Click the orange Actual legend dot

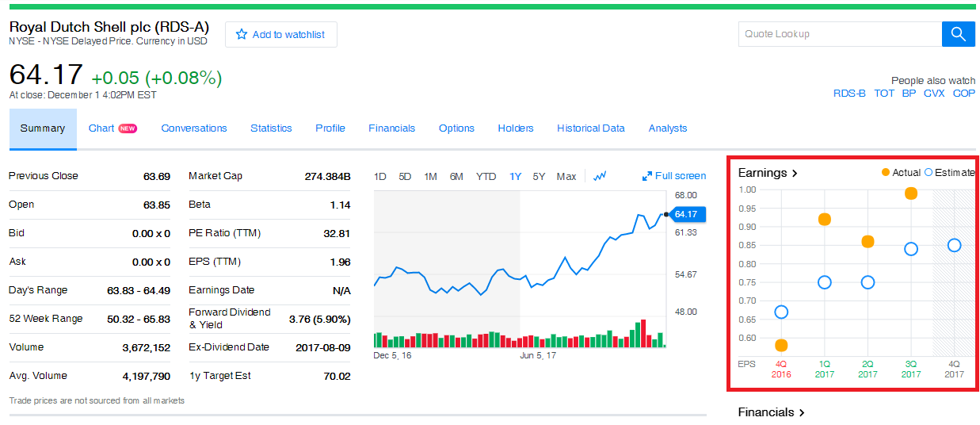(886, 172)
